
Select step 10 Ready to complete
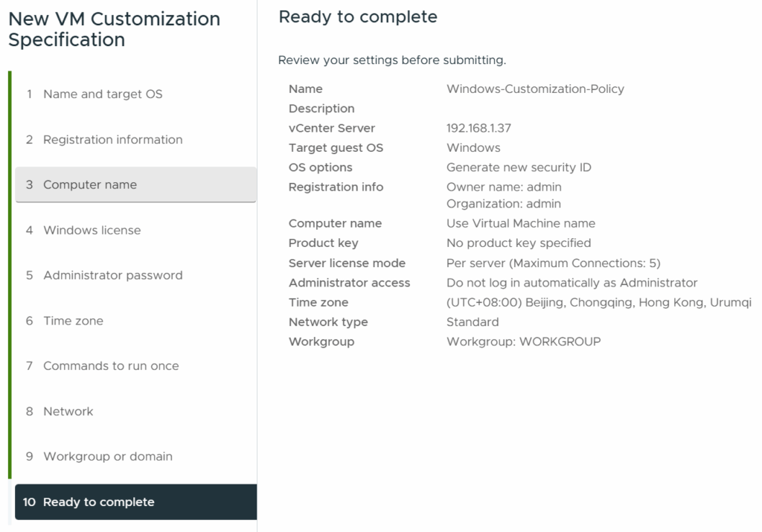point(135,502)
